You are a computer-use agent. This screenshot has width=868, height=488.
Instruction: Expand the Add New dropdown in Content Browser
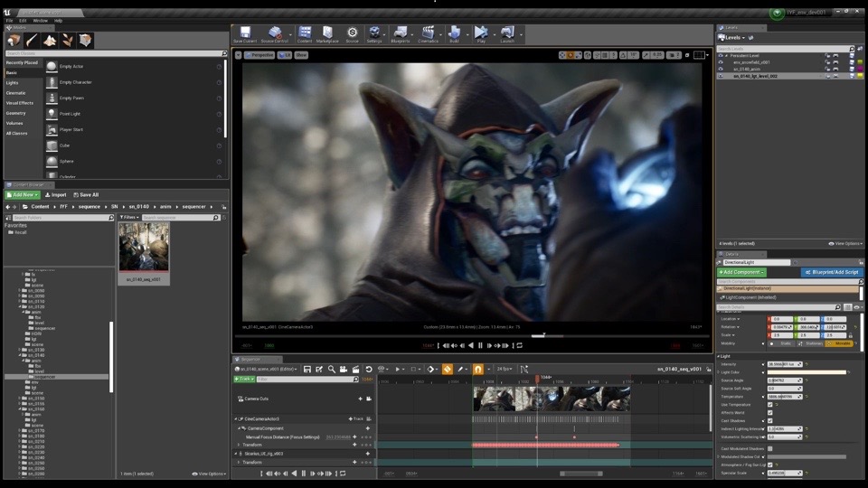[x=23, y=194]
